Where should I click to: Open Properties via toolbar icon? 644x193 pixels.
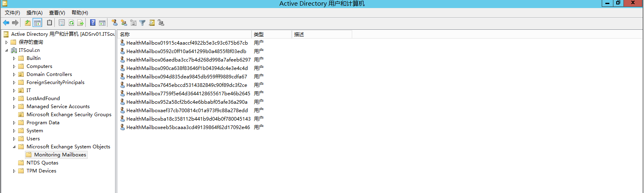click(x=62, y=23)
